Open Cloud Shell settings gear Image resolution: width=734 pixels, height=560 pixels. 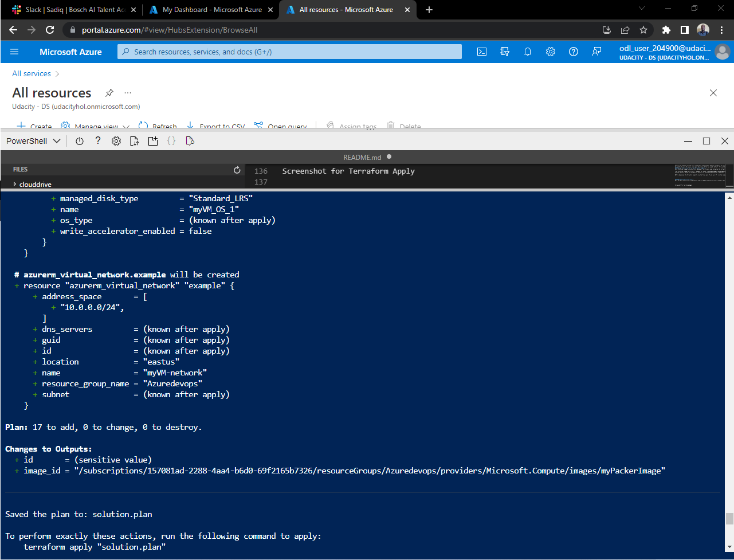coord(116,140)
